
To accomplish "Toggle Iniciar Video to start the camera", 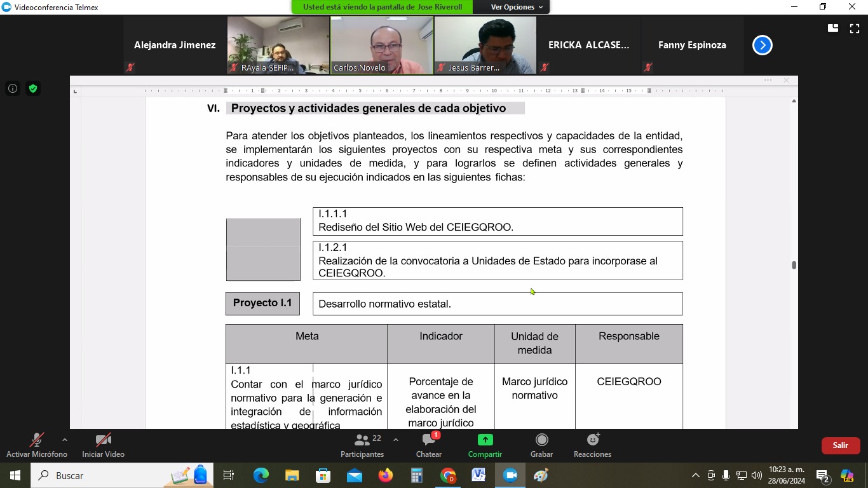I will [103, 445].
